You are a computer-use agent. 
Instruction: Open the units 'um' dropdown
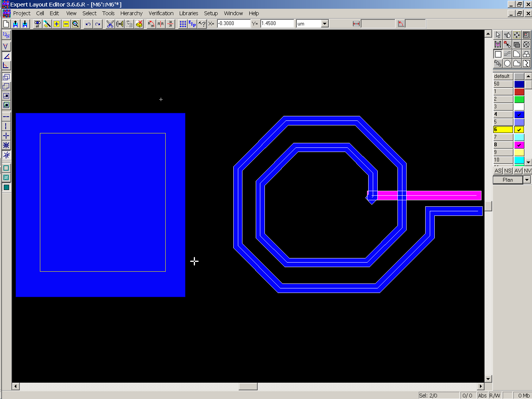(x=325, y=24)
